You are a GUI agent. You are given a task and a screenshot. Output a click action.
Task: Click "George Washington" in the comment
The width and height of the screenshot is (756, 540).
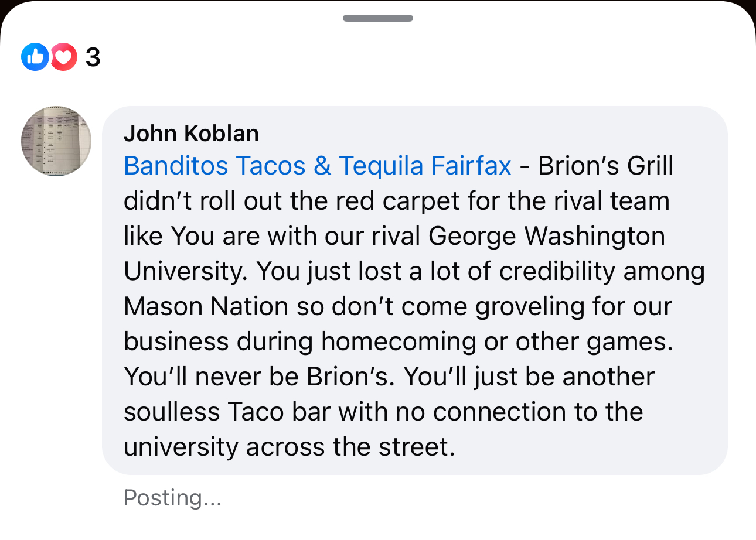(x=547, y=236)
